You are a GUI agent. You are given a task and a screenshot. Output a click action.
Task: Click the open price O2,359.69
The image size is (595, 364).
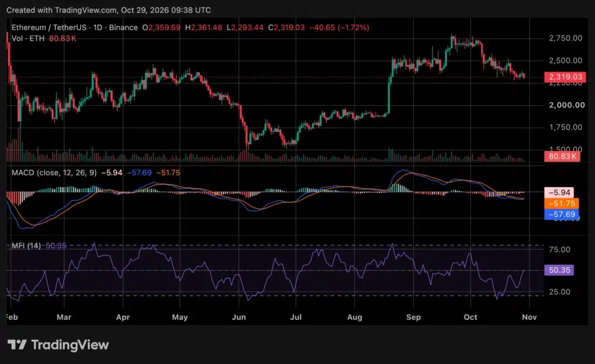click(x=162, y=27)
